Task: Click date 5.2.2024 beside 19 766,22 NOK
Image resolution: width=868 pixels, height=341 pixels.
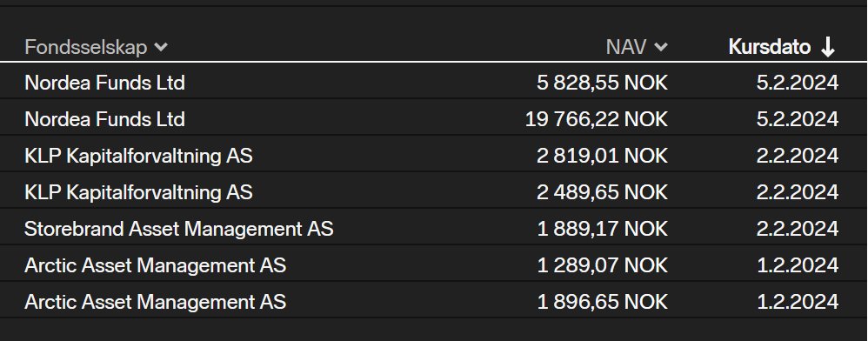Action: click(x=798, y=119)
